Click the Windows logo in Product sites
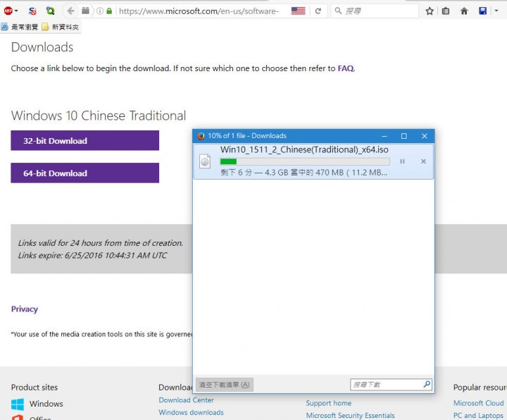Image resolution: width=507 pixels, height=420 pixels. [x=18, y=404]
